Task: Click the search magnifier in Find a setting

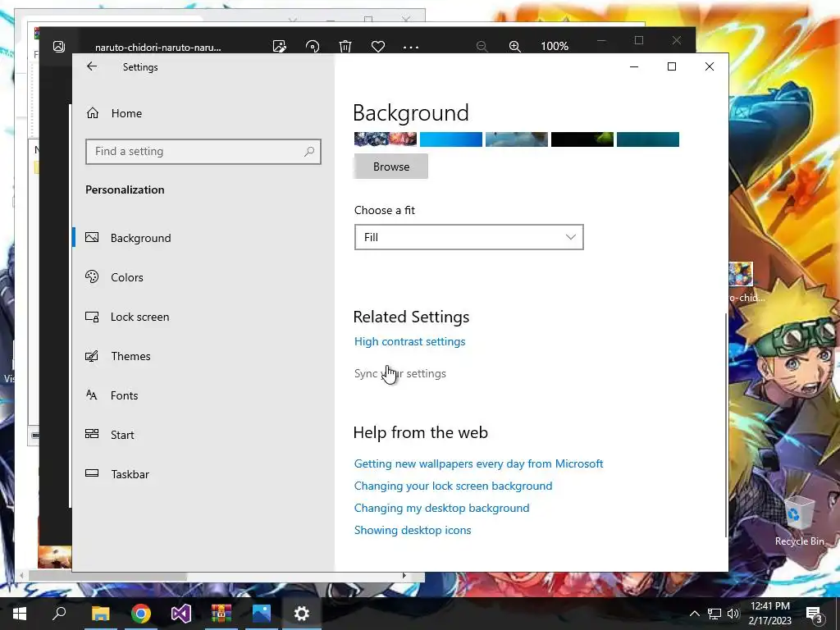Action: coord(308,152)
